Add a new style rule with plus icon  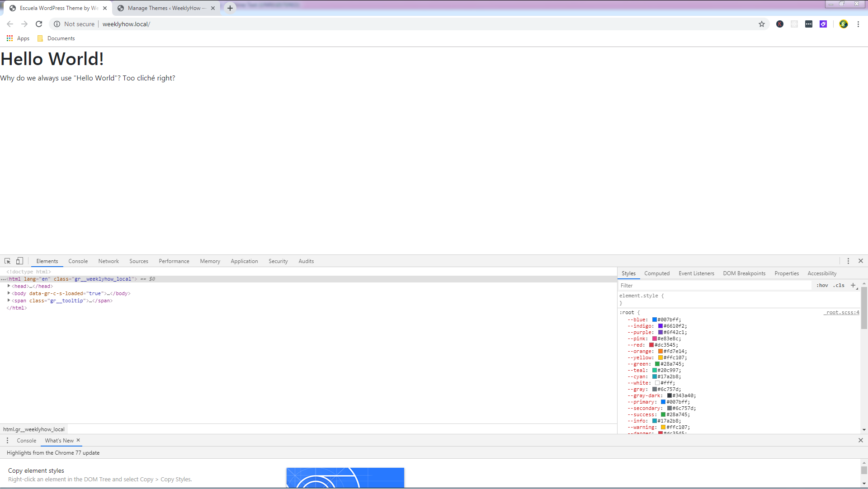pos(853,285)
